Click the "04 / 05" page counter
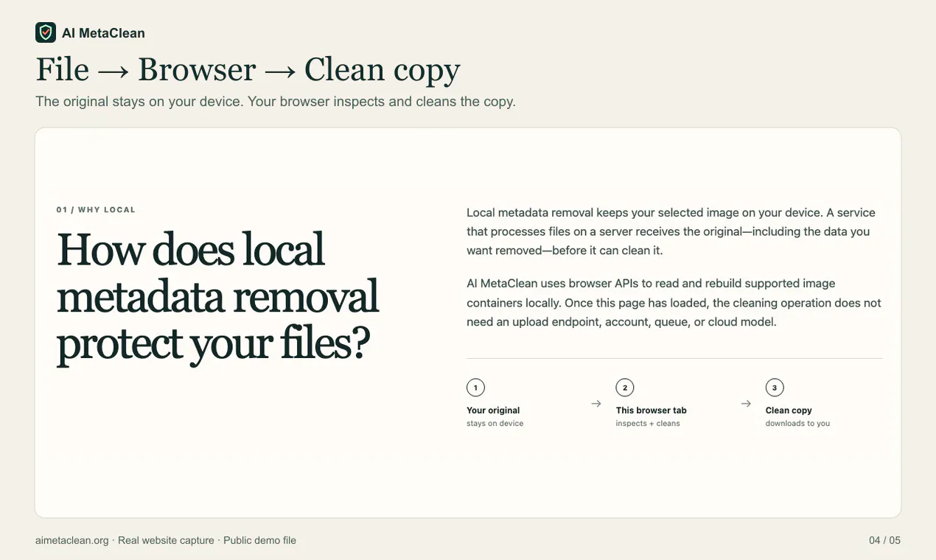The width and height of the screenshot is (936, 560). click(884, 540)
